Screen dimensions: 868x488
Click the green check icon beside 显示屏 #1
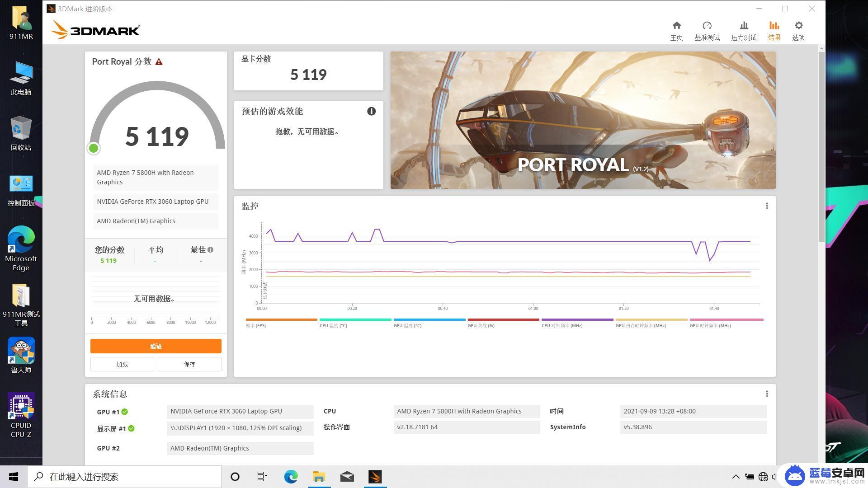(x=131, y=428)
